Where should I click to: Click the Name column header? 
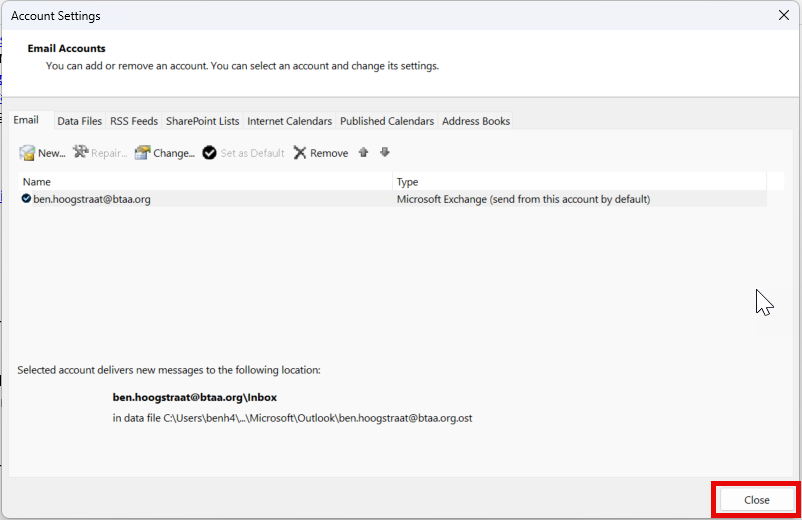click(x=205, y=182)
